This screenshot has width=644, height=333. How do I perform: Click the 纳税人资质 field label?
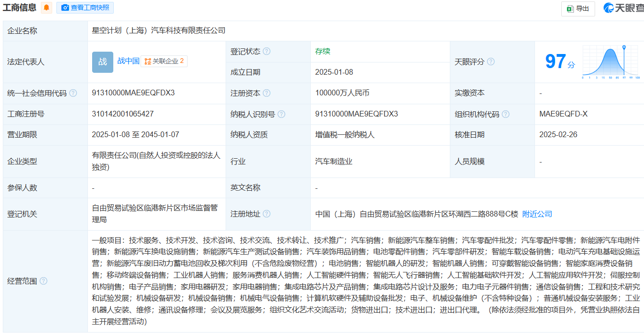249,135
